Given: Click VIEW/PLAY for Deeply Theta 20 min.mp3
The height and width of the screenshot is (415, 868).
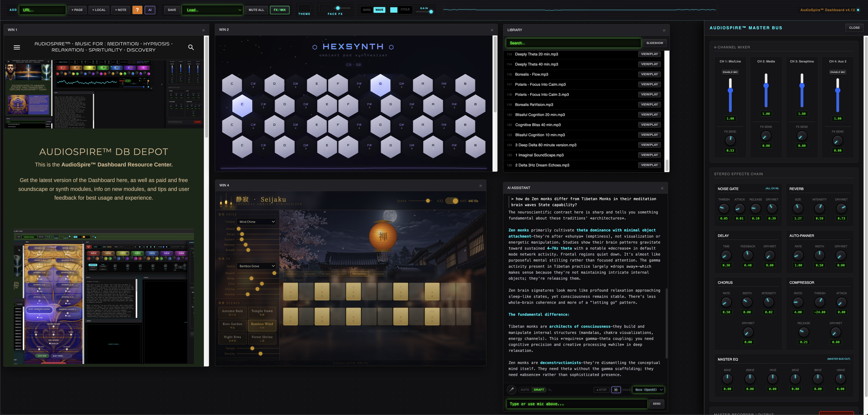Looking at the screenshot, I should [x=649, y=54].
